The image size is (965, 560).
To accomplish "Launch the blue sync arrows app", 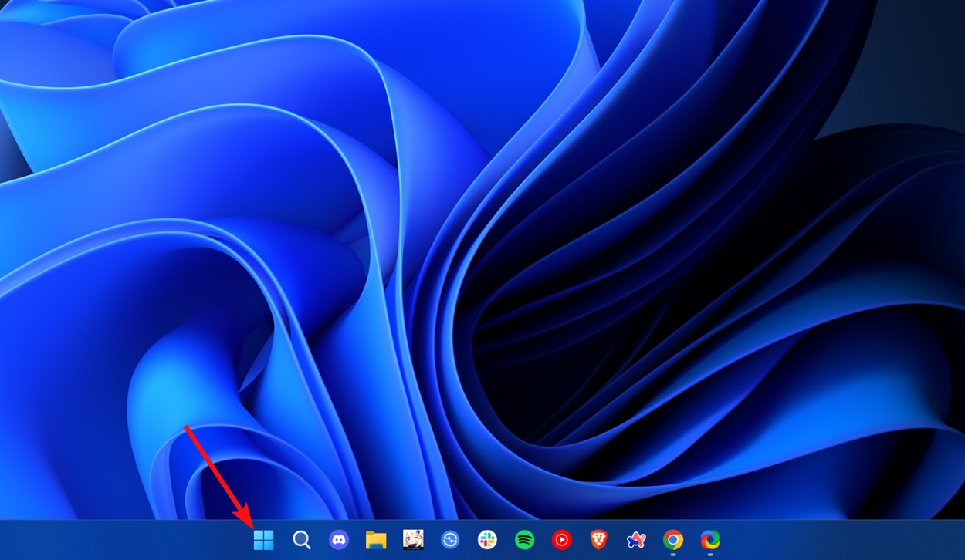I will 451,540.
